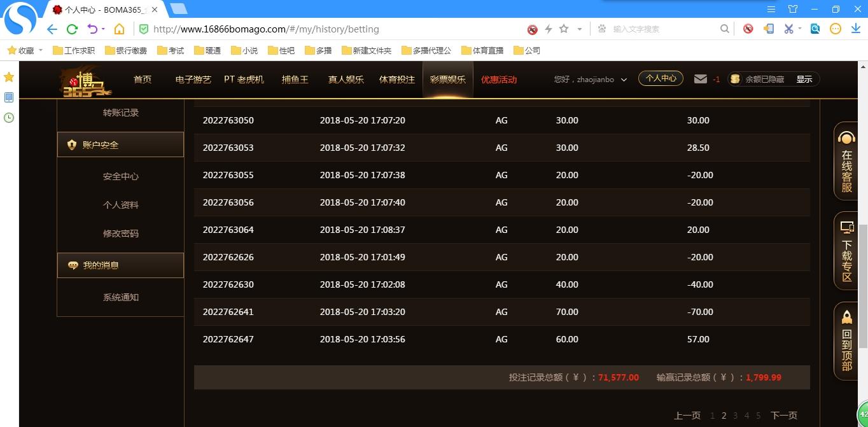Expand the zhaojianbo user dropdown
This screenshot has height=427, width=868.
click(x=624, y=80)
